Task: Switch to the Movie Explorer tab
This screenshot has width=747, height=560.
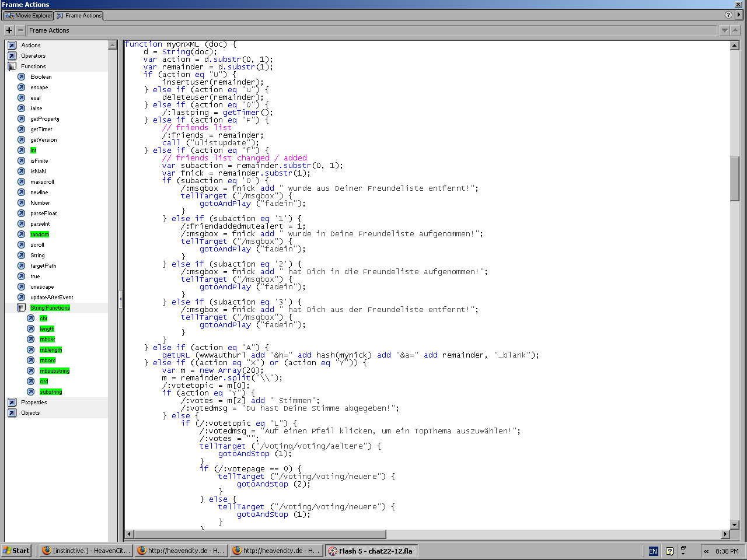Action: [x=28, y=16]
